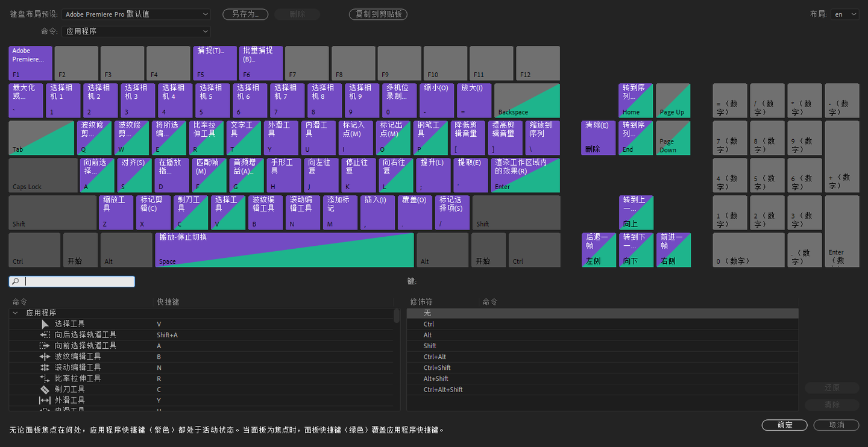Image resolution: width=868 pixels, height=447 pixels.
Task: Click the 清除 button beside modifier list
Action: (832, 405)
